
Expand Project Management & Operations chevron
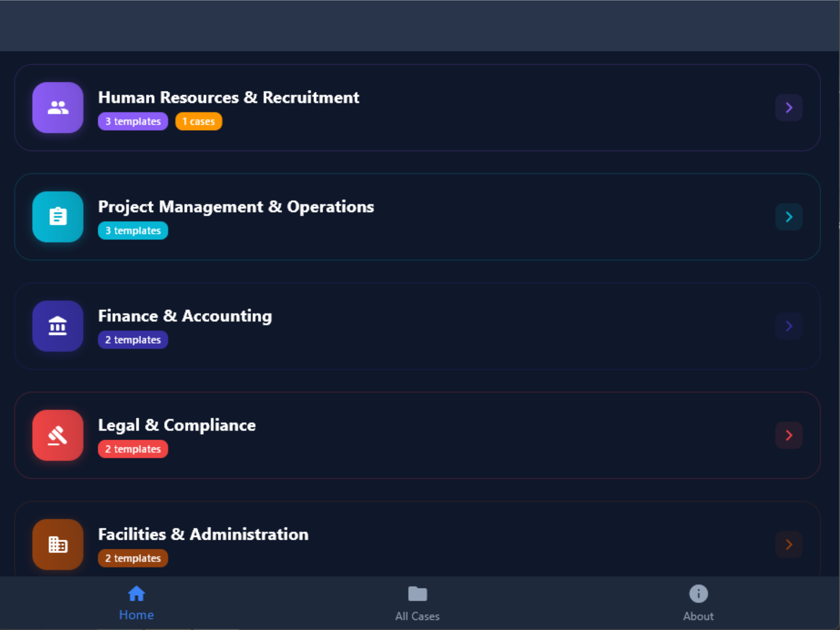tap(789, 217)
